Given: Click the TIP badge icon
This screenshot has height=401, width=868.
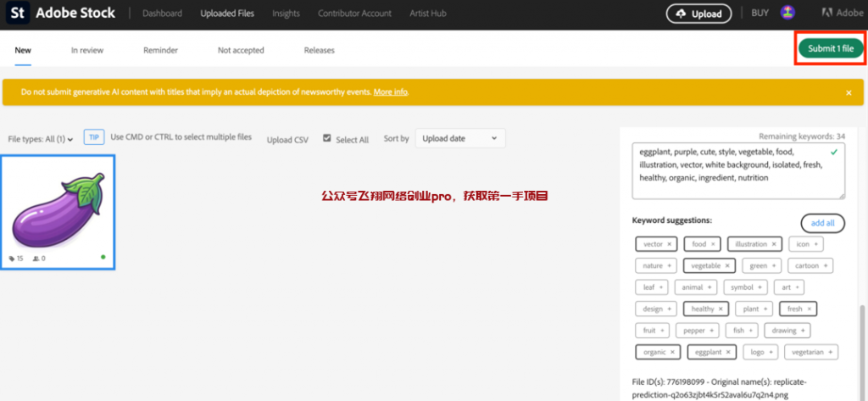Looking at the screenshot, I should pos(93,137).
